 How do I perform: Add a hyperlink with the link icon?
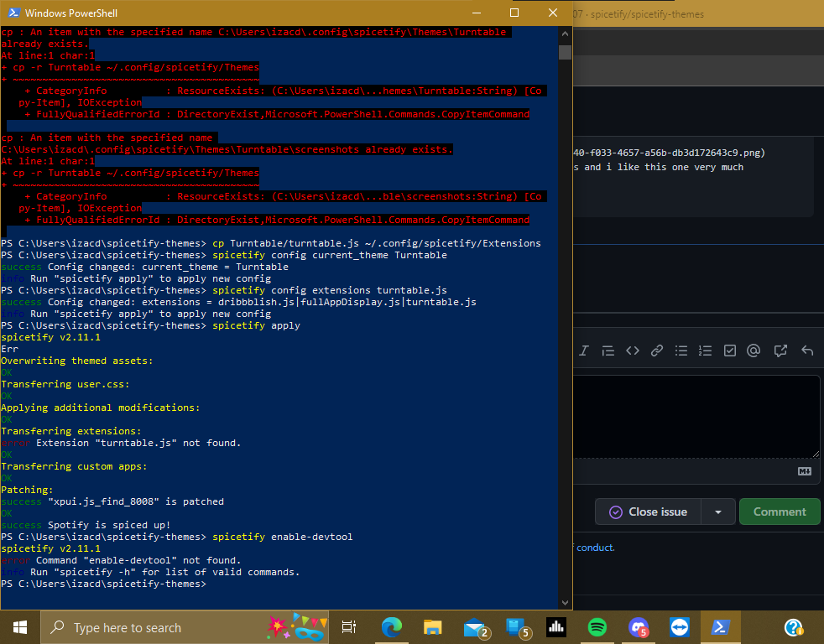(x=657, y=351)
